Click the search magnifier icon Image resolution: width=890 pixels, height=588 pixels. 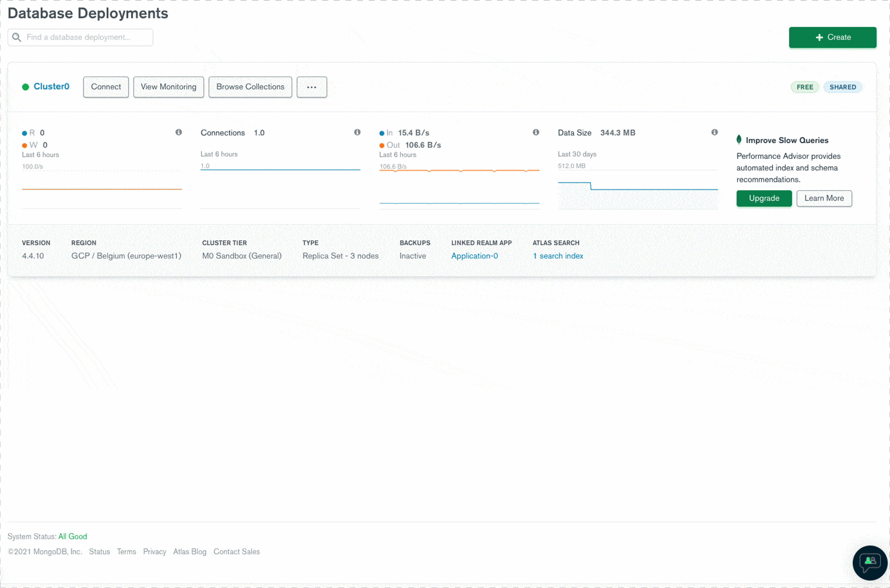coord(16,37)
